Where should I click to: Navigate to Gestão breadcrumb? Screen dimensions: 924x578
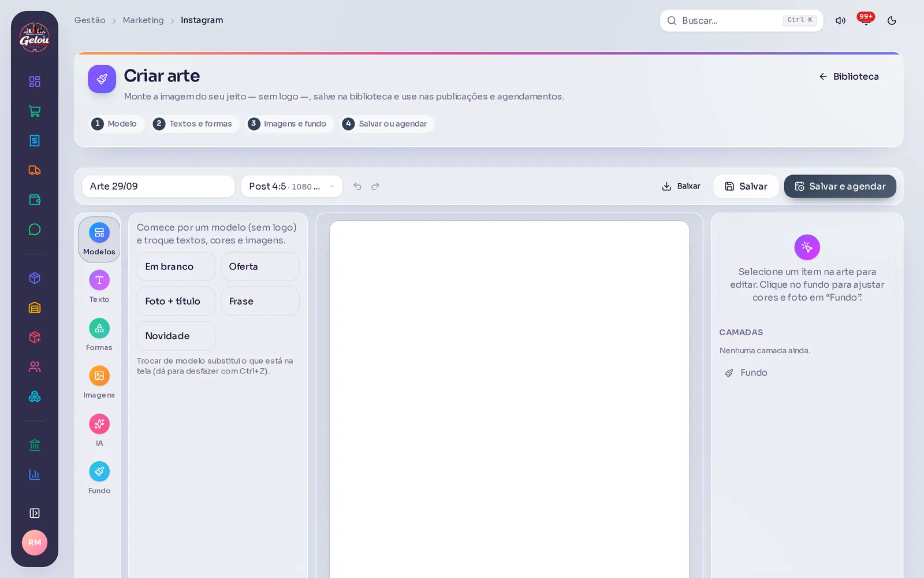point(90,20)
